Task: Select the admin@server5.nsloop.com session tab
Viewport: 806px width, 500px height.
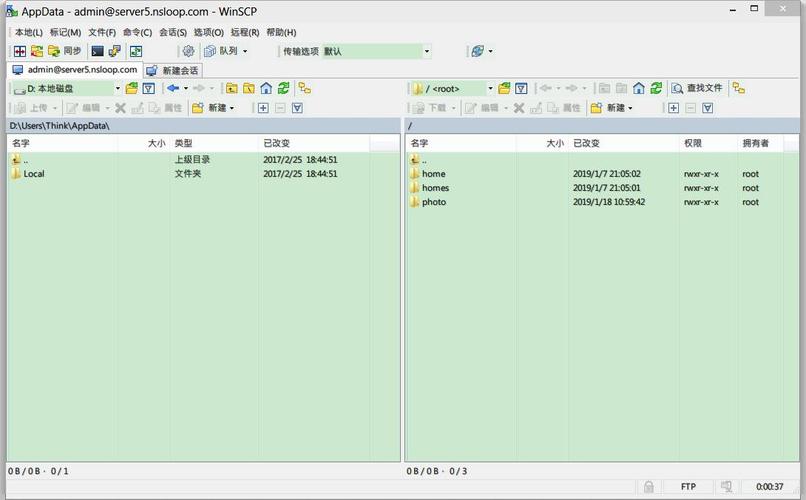Action: click(75, 69)
